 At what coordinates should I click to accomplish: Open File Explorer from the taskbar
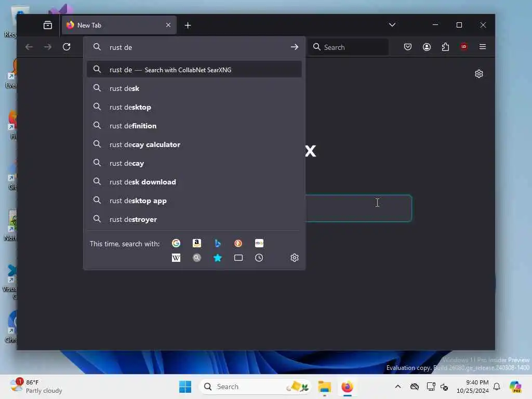pyautogui.click(x=324, y=387)
